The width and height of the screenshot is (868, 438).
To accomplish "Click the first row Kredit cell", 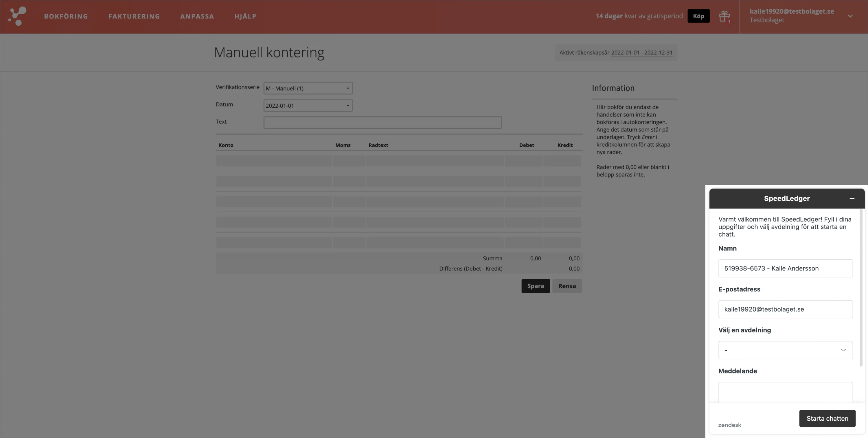I will (562, 161).
